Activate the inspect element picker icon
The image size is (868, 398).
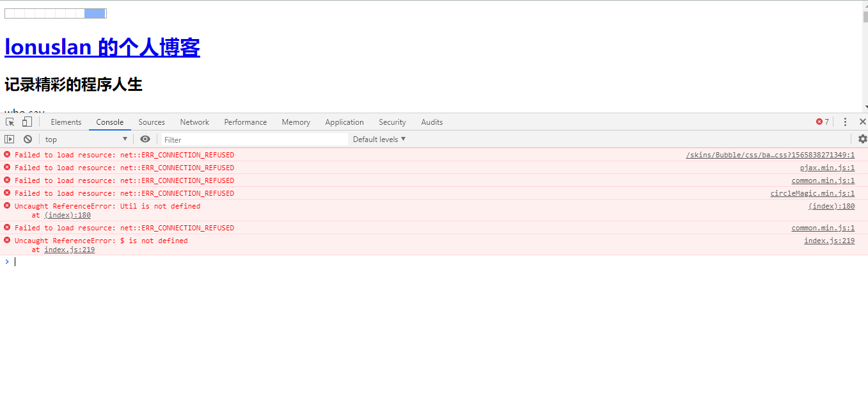tap(10, 122)
